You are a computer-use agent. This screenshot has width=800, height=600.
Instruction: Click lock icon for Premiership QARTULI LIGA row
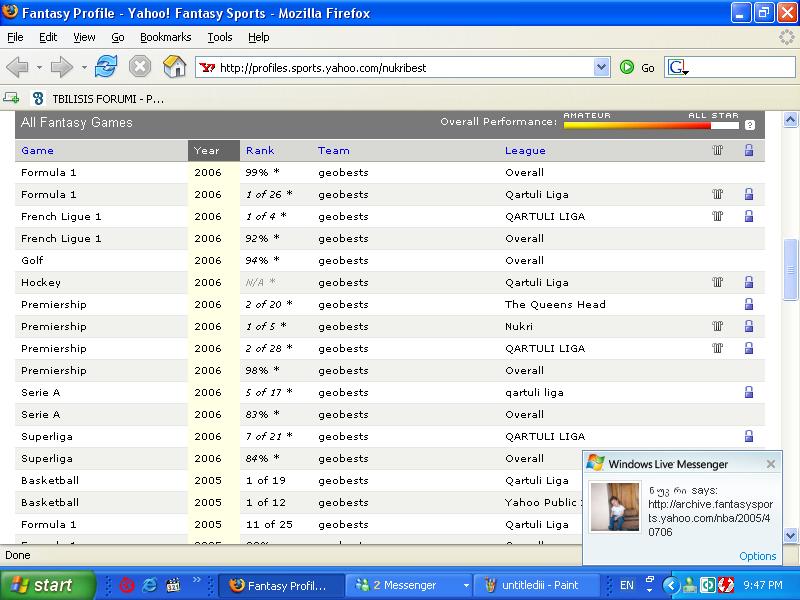pyautogui.click(x=749, y=348)
